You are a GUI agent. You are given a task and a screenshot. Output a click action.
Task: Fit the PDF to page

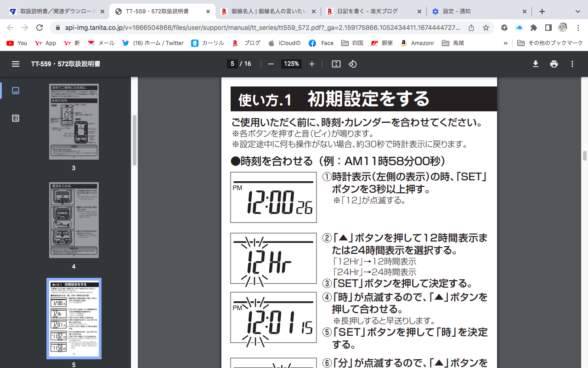click(x=336, y=64)
